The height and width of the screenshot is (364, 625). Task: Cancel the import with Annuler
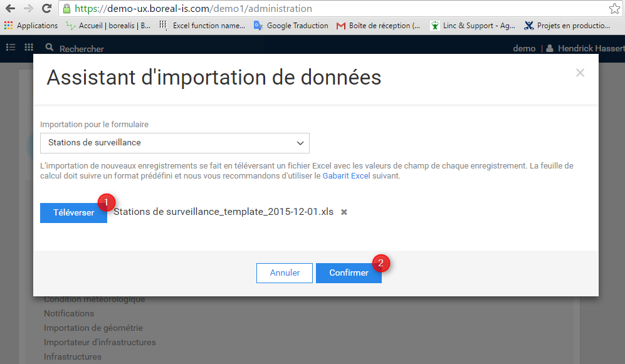point(285,273)
